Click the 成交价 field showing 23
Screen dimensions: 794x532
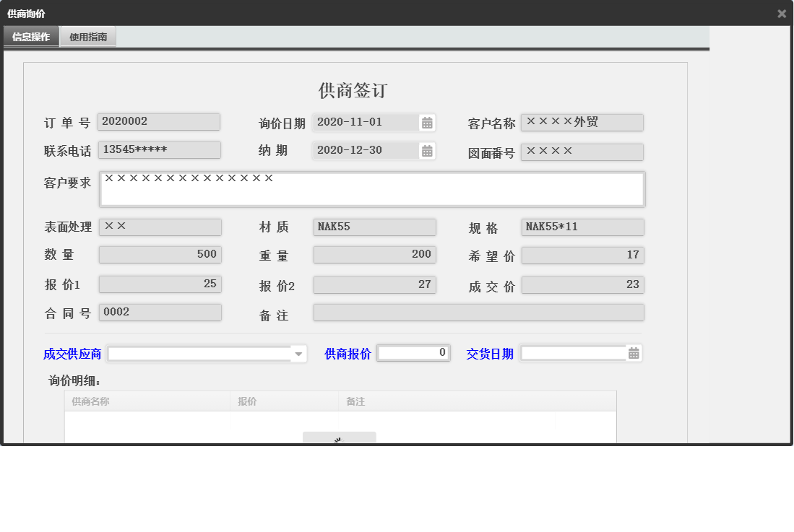[582, 284]
